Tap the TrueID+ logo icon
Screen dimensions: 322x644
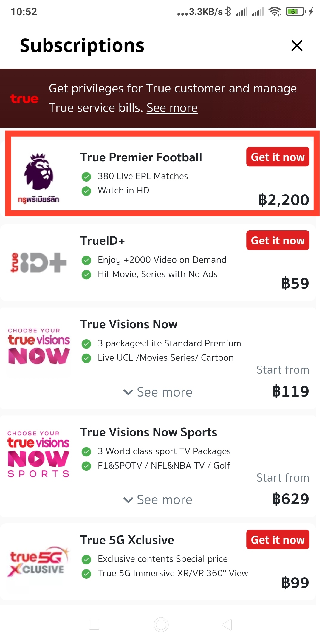[x=38, y=262]
